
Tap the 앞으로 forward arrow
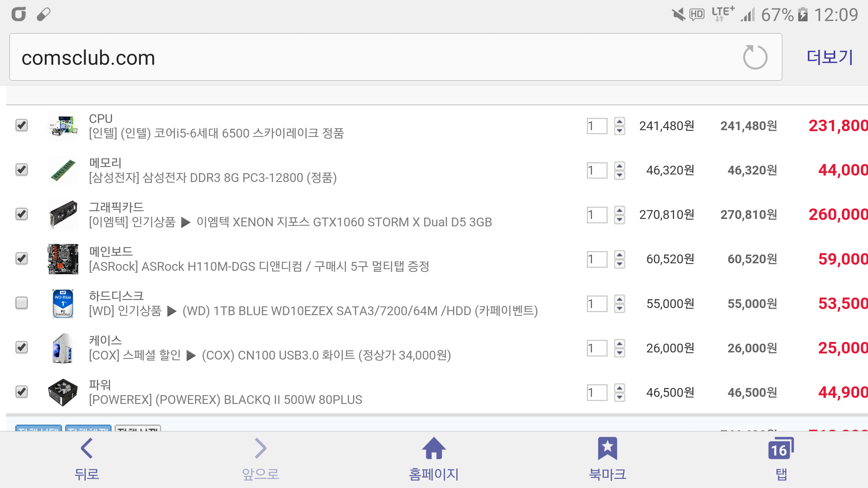tap(260, 448)
